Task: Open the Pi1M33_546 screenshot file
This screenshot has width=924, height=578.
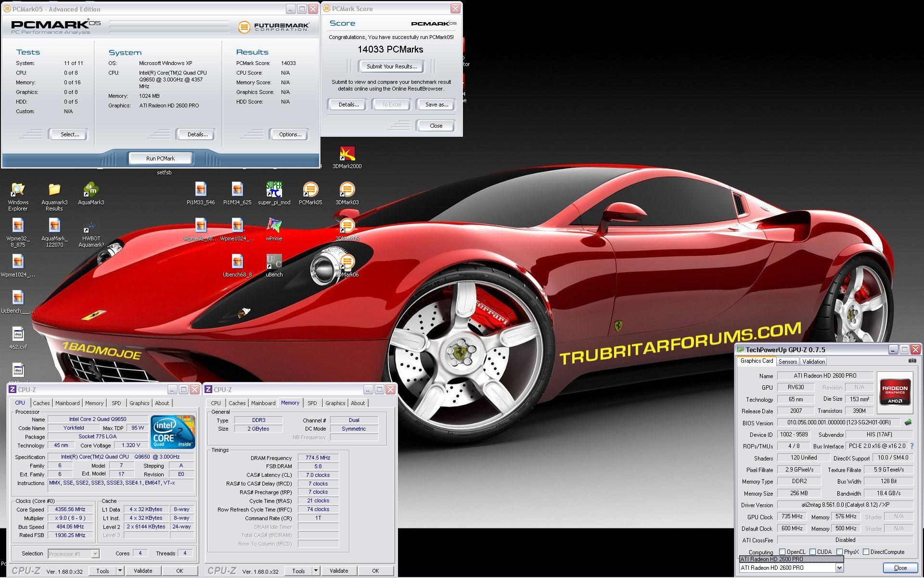Action: [201, 194]
